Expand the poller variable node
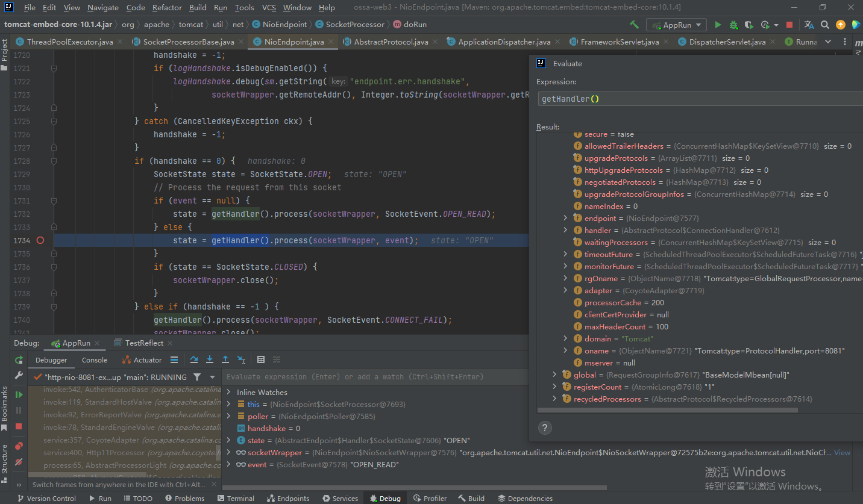Image resolution: width=863 pixels, height=504 pixels. [228, 416]
